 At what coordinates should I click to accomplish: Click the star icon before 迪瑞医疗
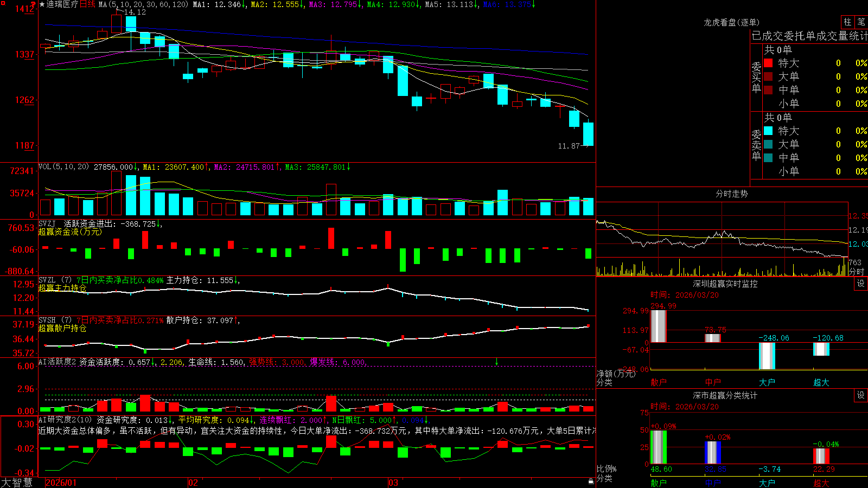pyautogui.click(x=42, y=4)
